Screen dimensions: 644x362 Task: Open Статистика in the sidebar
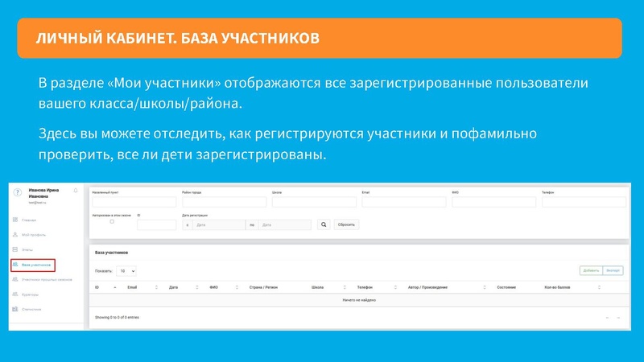31,310
